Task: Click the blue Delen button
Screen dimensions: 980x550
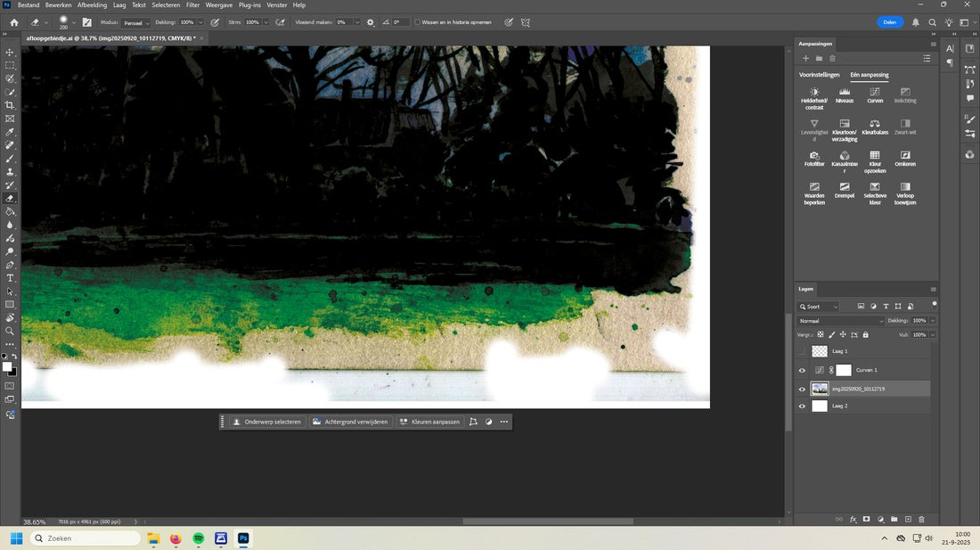Action: pos(889,22)
